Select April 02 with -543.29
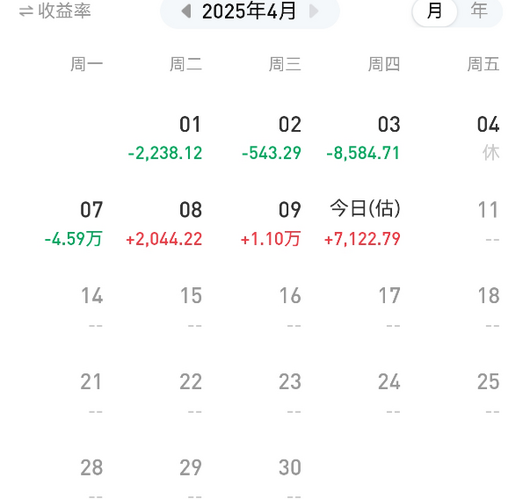Screen dimensions: 530x499 pyautogui.click(x=271, y=138)
